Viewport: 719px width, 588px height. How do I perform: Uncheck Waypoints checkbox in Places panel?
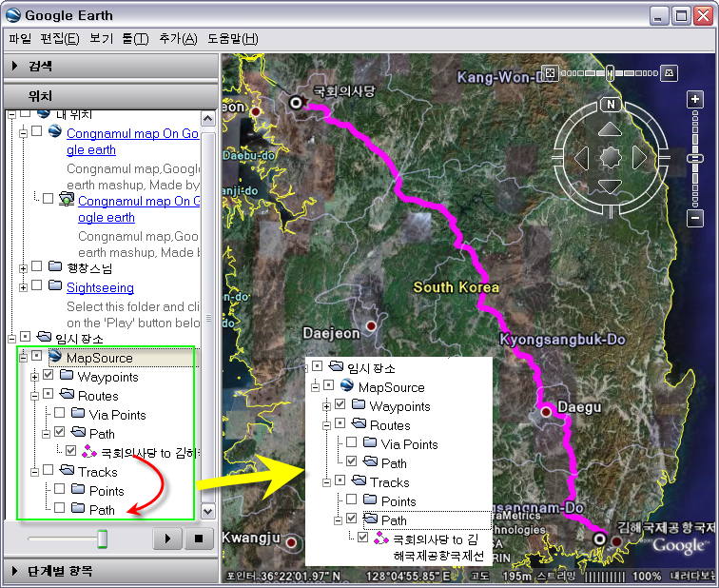click(49, 375)
